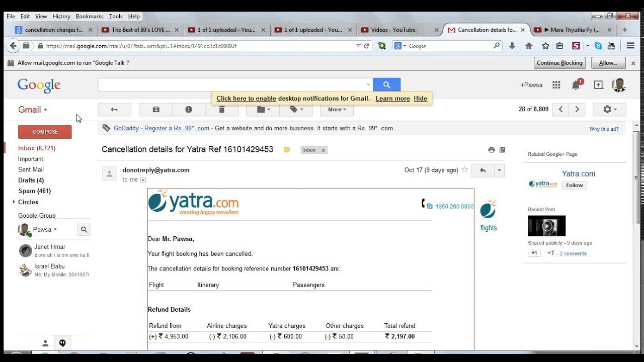Click the COMPOSE button
Image resolution: width=644 pixels, height=362 pixels.
(45, 132)
